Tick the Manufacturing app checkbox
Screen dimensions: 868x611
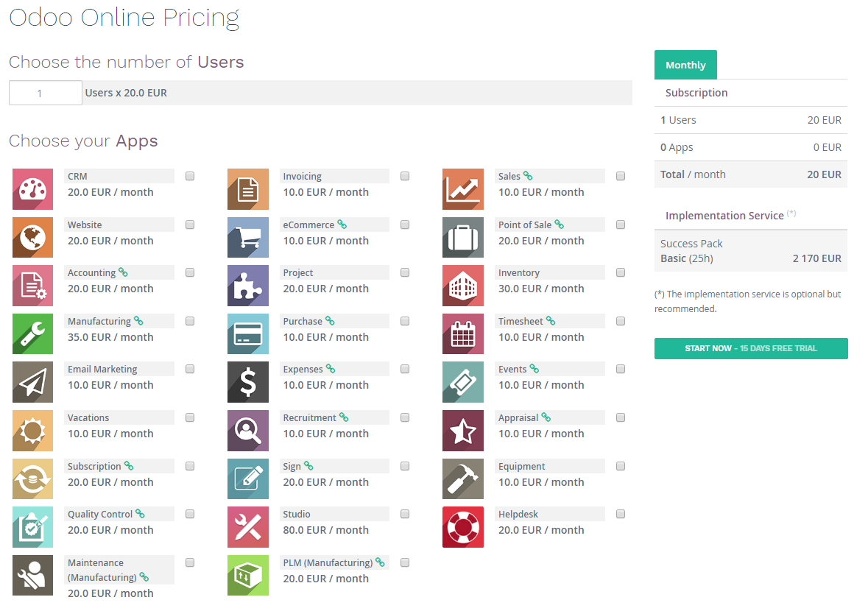pyautogui.click(x=190, y=321)
